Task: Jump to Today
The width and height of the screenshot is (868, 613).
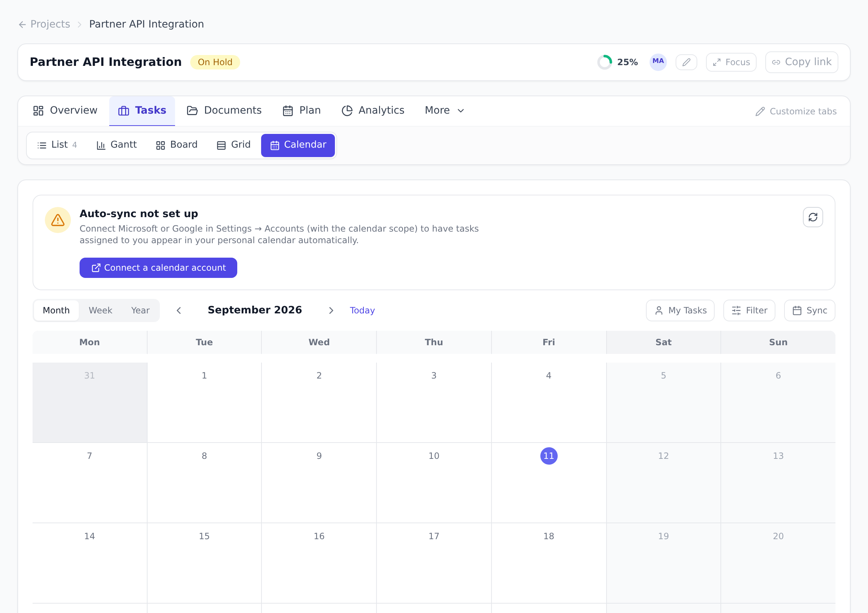Action: [x=362, y=310]
